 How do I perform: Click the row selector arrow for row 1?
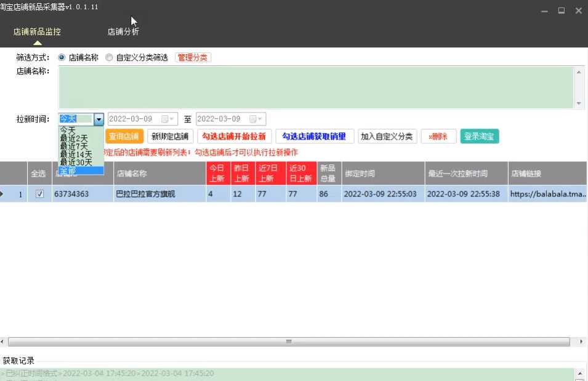(3, 194)
